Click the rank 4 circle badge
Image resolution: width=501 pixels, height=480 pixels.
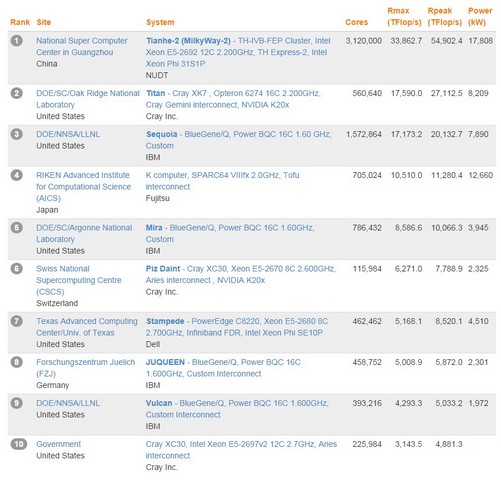16,175
